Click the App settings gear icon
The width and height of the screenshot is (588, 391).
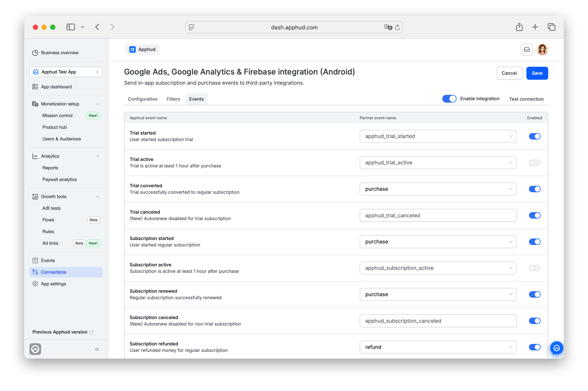[x=35, y=284]
